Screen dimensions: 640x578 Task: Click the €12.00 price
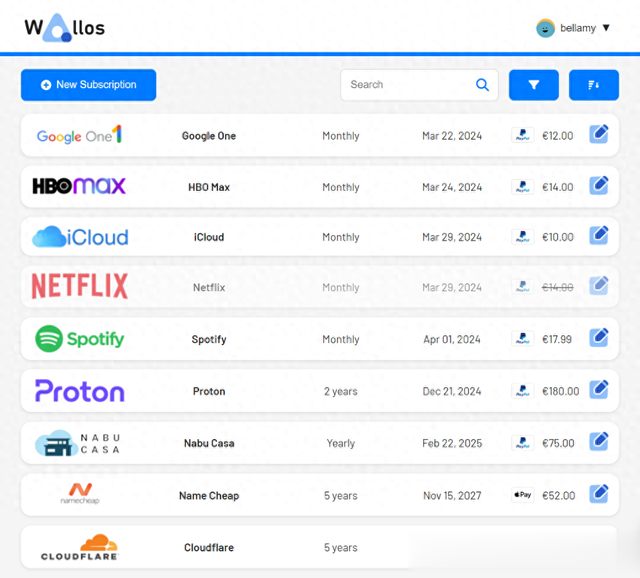pyautogui.click(x=558, y=136)
